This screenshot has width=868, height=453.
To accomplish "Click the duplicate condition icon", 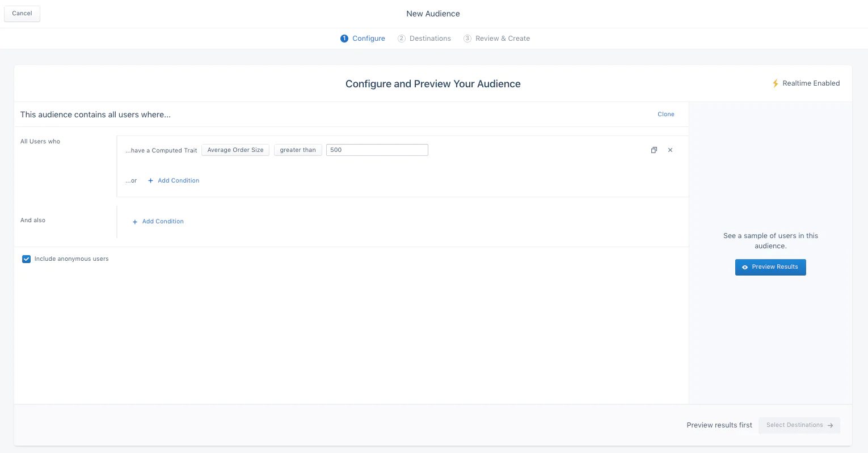I will (654, 150).
